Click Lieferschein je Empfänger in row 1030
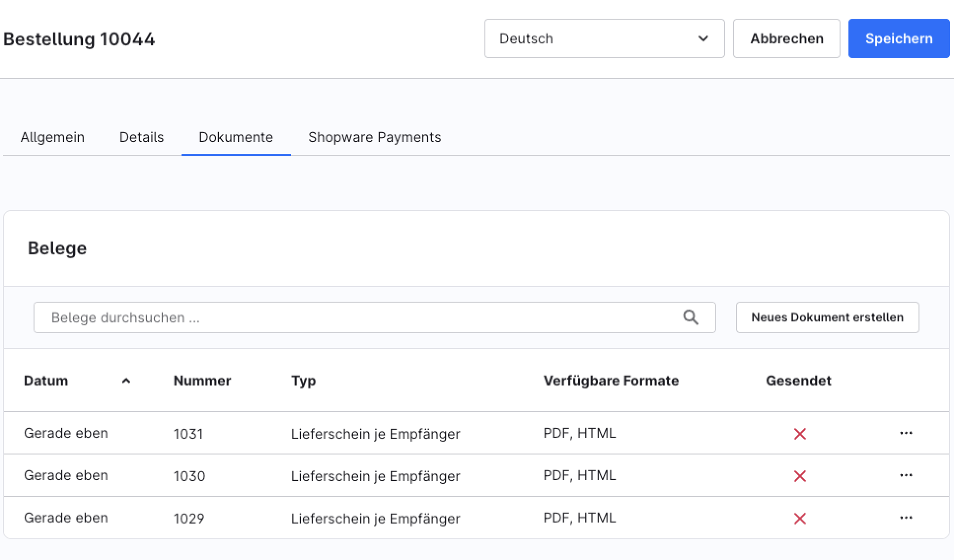Screen dimensions: 954x560 click(375, 476)
